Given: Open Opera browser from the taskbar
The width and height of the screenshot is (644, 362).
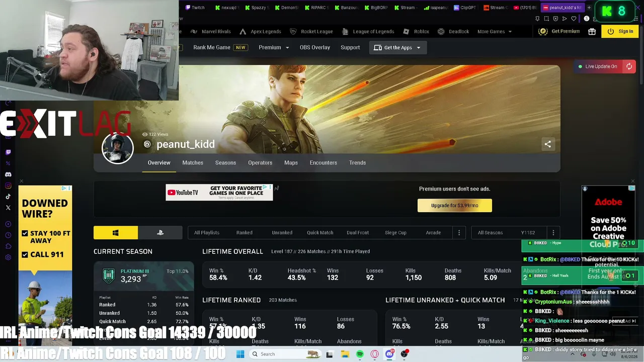Looking at the screenshot, I should pos(374,354).
